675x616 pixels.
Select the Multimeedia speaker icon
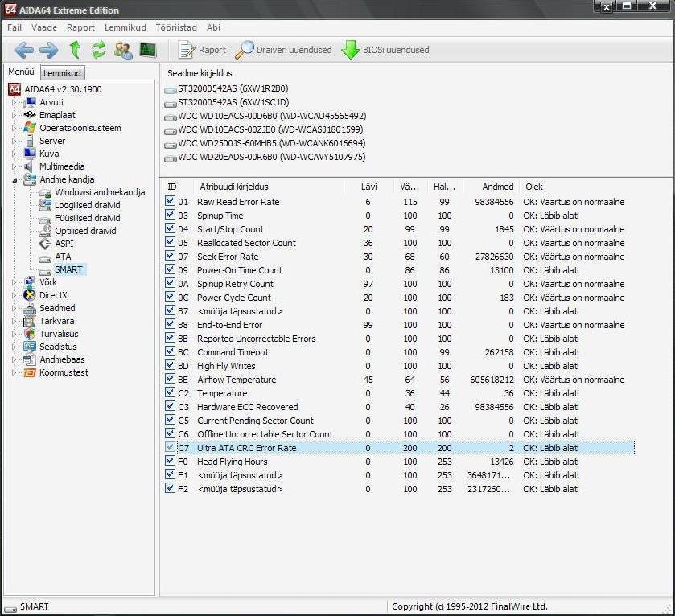coord(28,166)
